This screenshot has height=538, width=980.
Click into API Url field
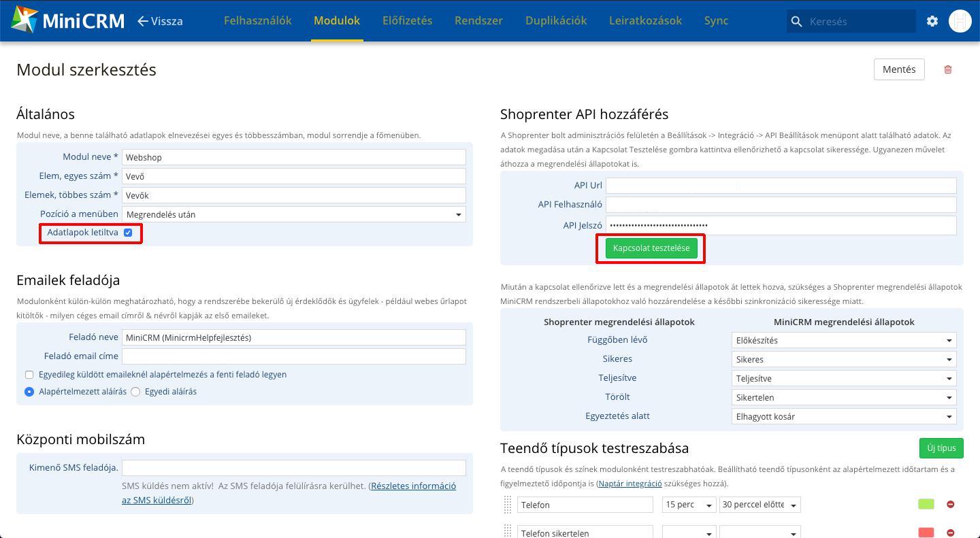pyautogui.click(x=781, y=186)
